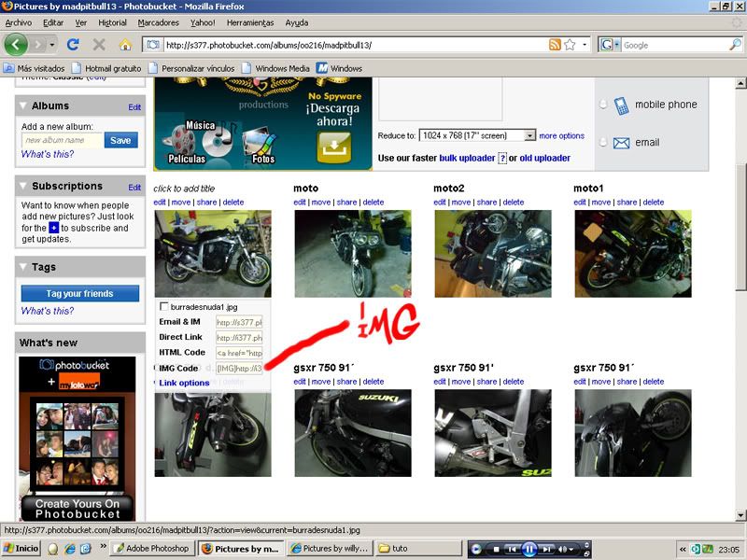Click delete under the moto2 photo

point(514,202)
